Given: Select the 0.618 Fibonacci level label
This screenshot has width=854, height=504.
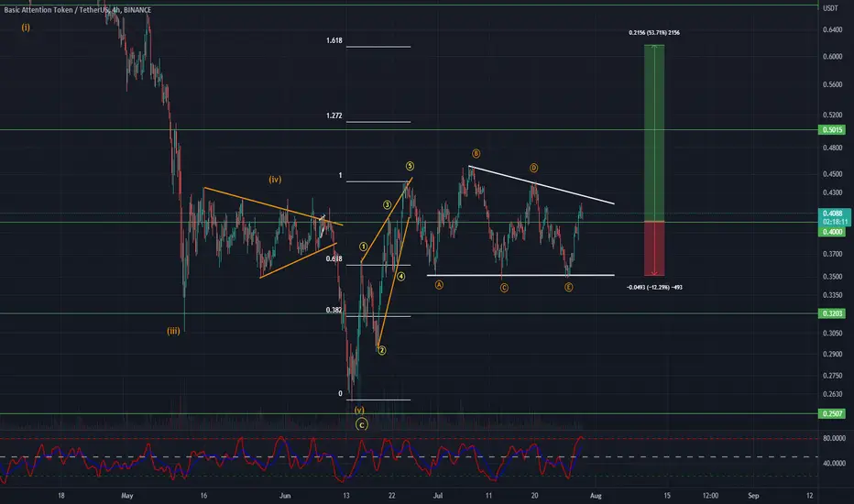Looking at the screenshot, I should click(x=334, y=258).
